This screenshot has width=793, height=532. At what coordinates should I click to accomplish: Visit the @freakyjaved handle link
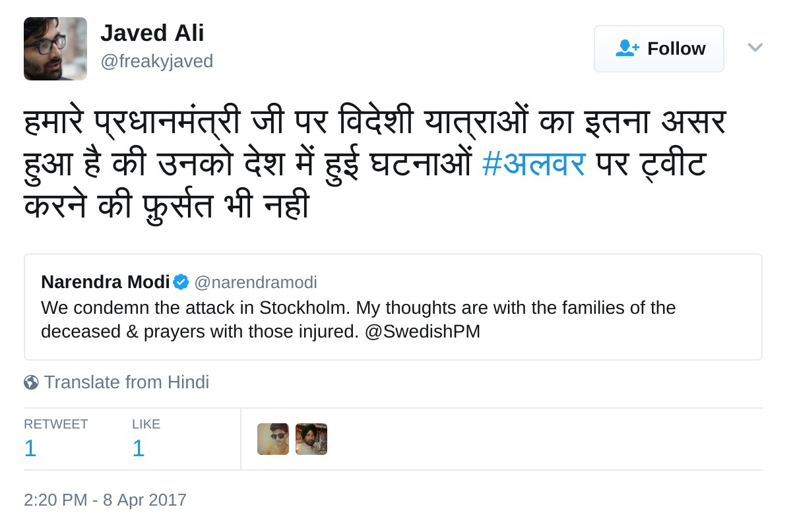coord(157,61)
